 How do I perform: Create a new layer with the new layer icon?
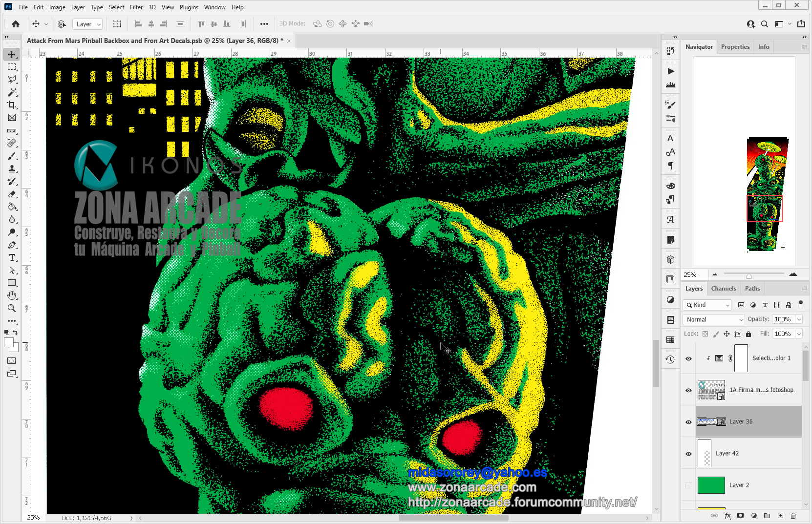click(x=780, y=515)
